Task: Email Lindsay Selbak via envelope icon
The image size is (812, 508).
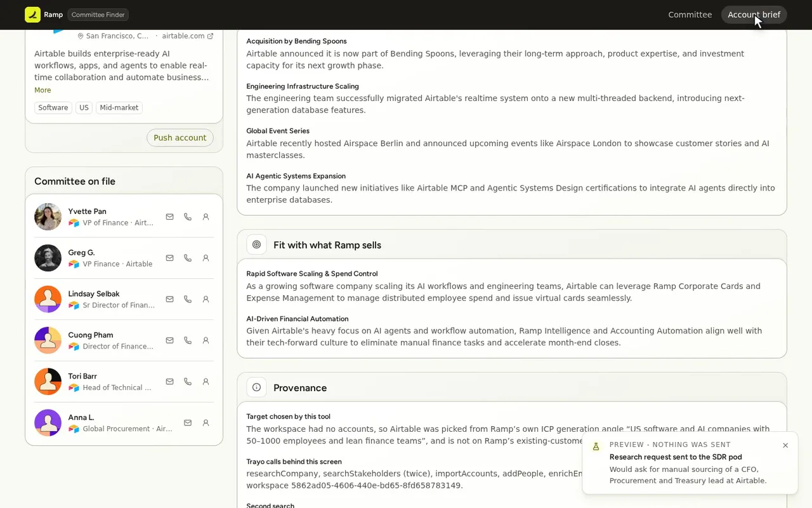Action: click(169, 299)
